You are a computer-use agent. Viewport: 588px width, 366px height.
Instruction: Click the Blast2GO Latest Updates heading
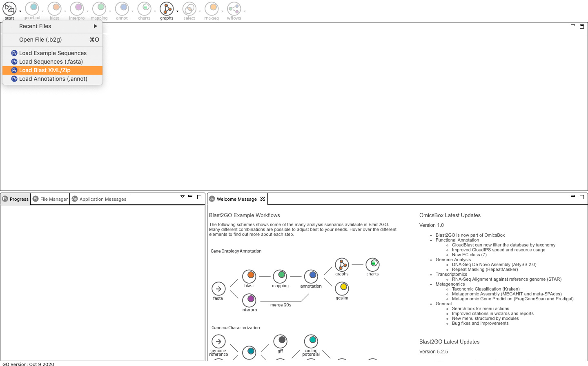point(450,342)
